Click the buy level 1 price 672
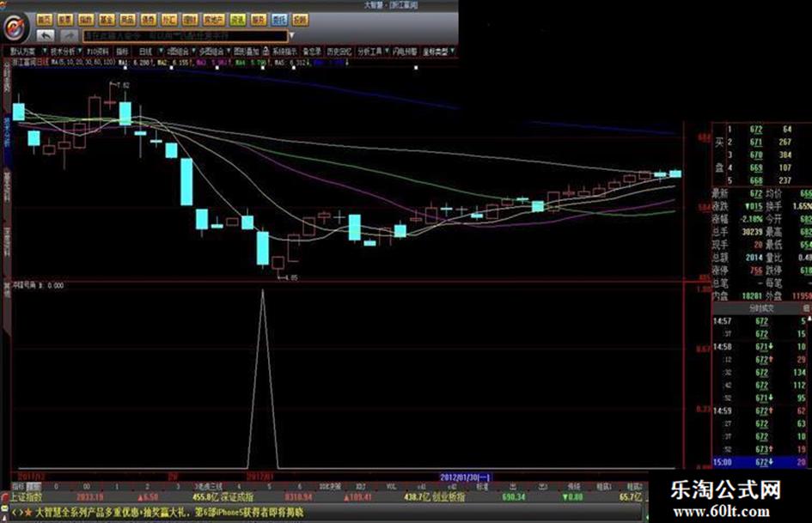The height and width of the screenshot is (523, 812). (x=756, y=129)
